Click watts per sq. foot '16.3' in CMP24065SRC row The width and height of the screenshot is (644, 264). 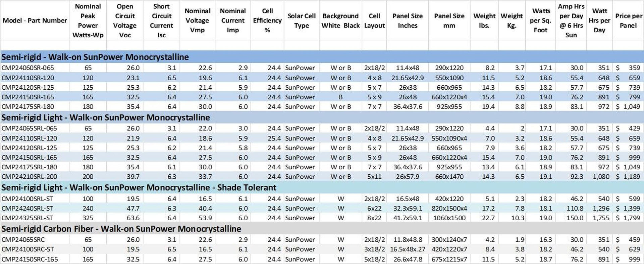[x=546, y=240]
